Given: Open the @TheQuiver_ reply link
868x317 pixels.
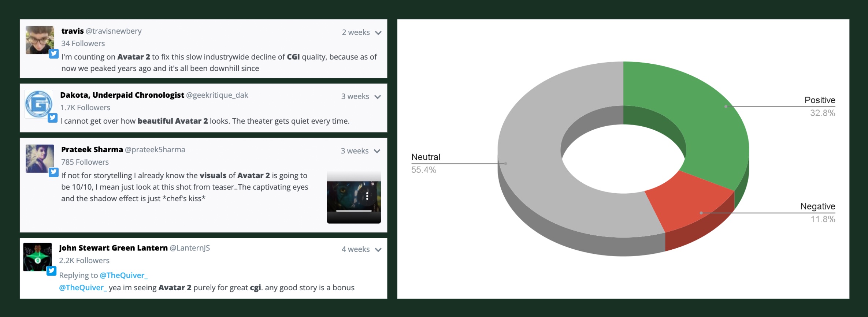Looking at the screenshot, I should (123, 275).
